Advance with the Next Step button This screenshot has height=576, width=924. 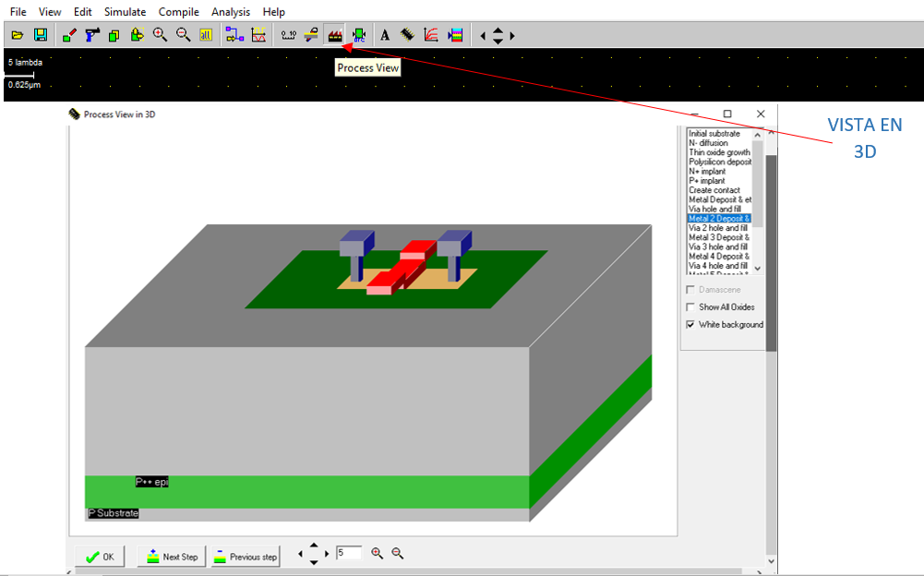pyautogui.click(x=172, y=557)
